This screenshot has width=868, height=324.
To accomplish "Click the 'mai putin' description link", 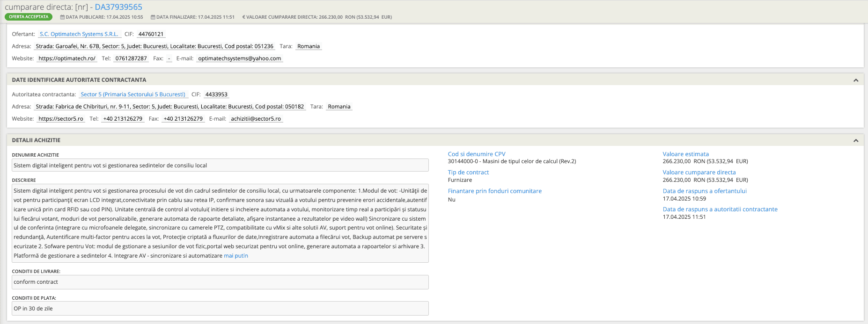I will pyautogui.click(x=236, y=256).
